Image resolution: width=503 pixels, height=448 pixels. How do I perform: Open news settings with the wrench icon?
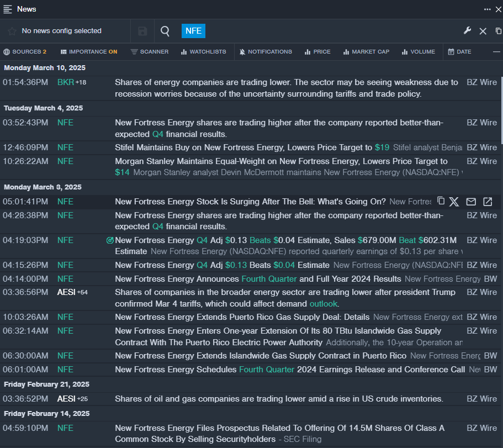pos(467,31)
